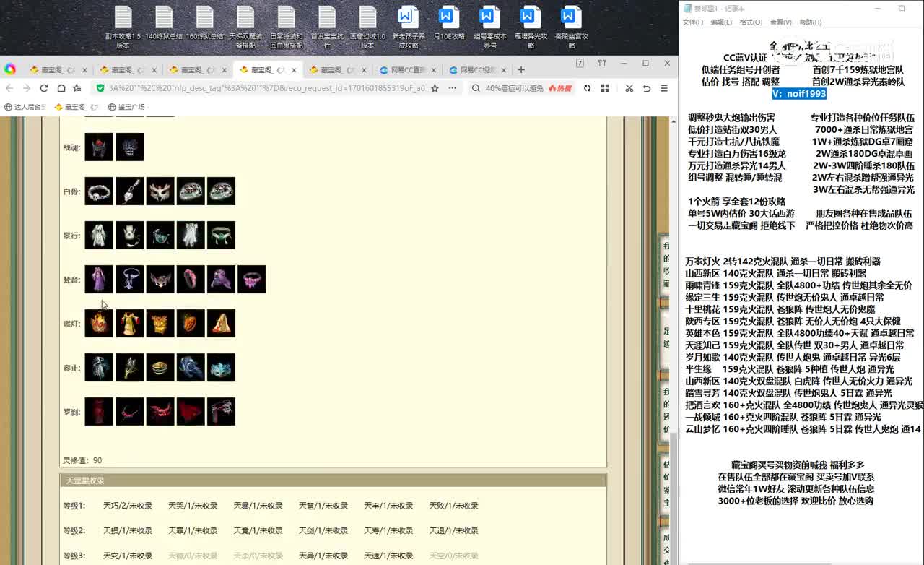Image resolution: width=924 pixels, height=565 pixels.
Task: Click the blue mask item ending 容止 row
Action: pos(222,368)
